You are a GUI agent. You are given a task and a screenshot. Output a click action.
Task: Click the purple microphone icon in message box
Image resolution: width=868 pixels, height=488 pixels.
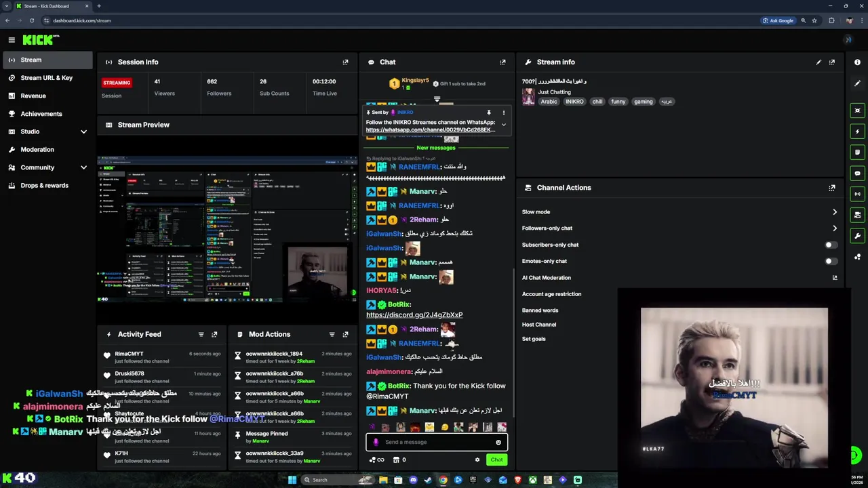click(376, 442)
